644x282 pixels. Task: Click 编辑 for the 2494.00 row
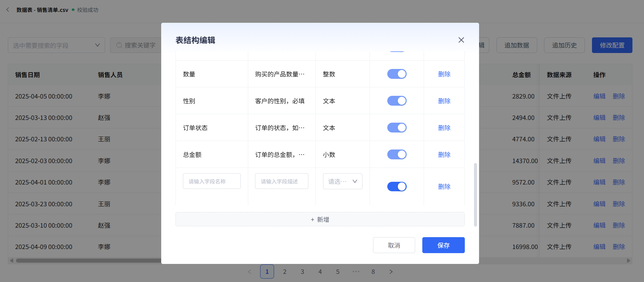(599, 118)
